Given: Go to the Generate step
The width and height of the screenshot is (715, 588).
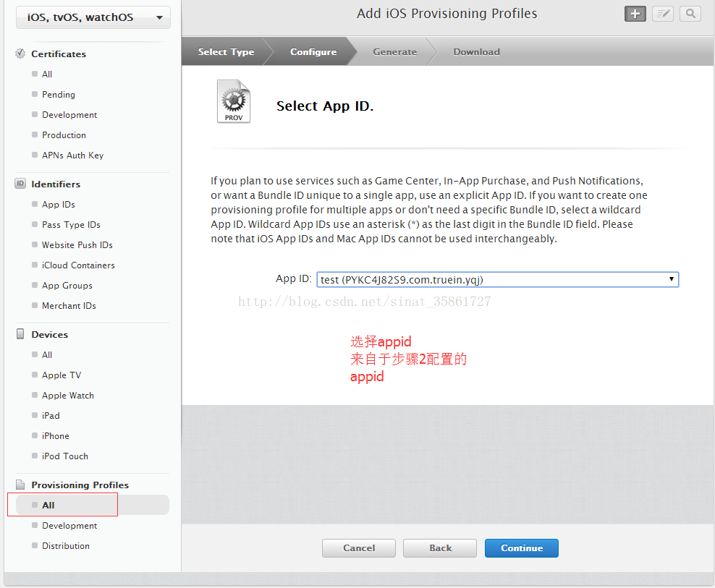Looking at the screenshot, I should 395,51.
